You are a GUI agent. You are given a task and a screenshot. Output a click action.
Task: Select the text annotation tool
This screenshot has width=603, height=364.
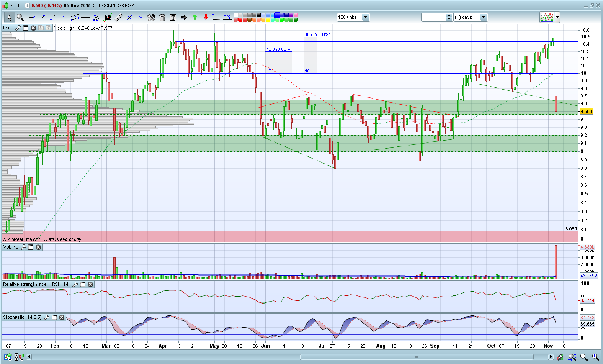click(x=173, y=17)
